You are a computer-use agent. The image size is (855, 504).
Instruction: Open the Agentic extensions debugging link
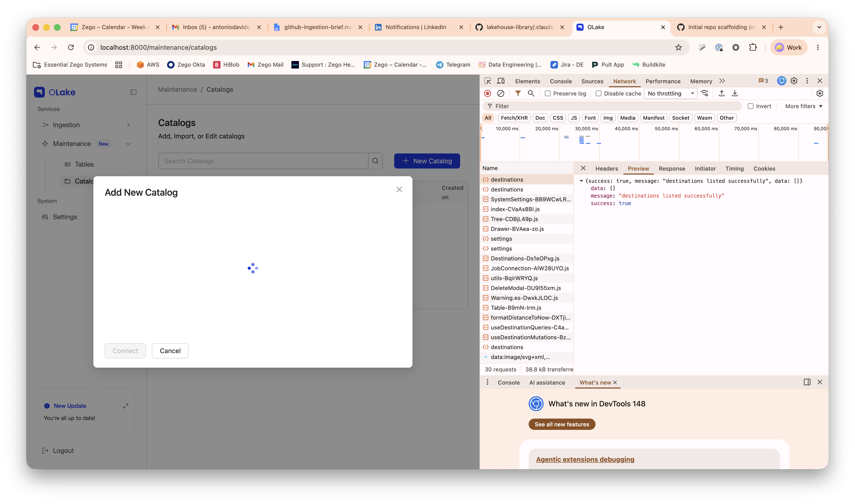(585, 459)
